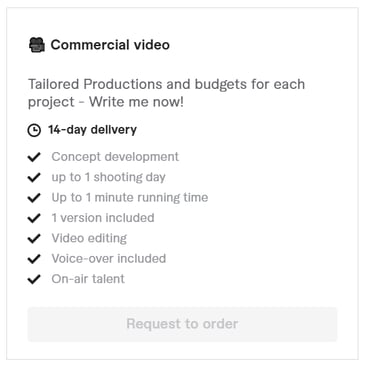This screenshot has height=372, width=375.
Task: Click the Commercial video heading
Action: pyautogui.click(x=110, y=45)
